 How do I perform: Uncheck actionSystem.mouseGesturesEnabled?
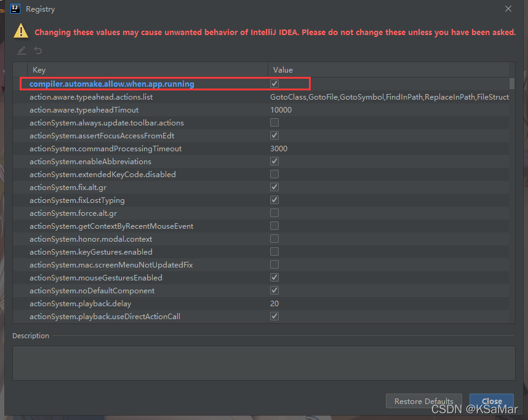click(x=274, y=277)
